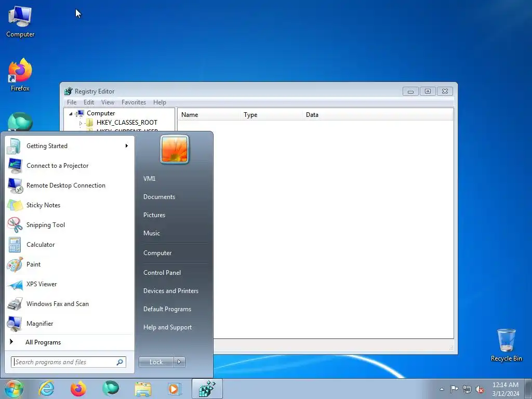Open Default Programs

[167, 309]
